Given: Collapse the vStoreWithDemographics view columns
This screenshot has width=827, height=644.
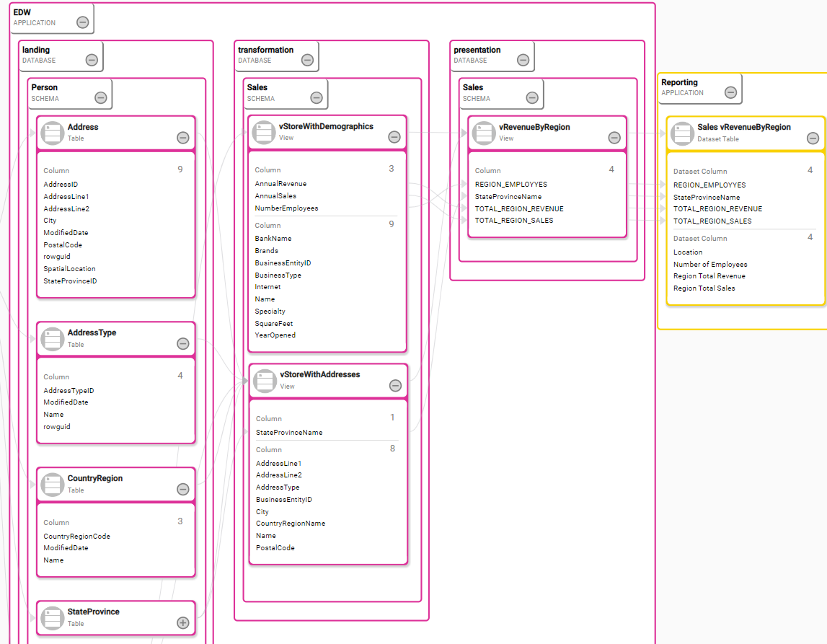Looking at the screenshot, I should click(394, 137).
